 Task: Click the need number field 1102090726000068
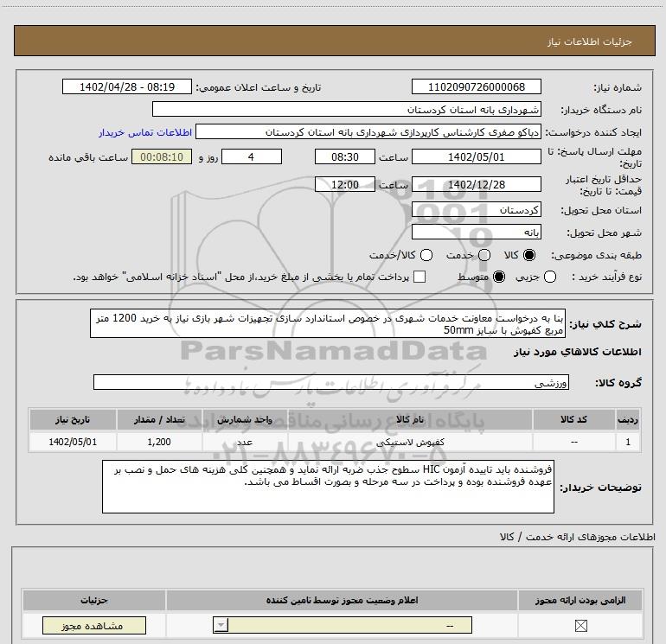point(476,86)
